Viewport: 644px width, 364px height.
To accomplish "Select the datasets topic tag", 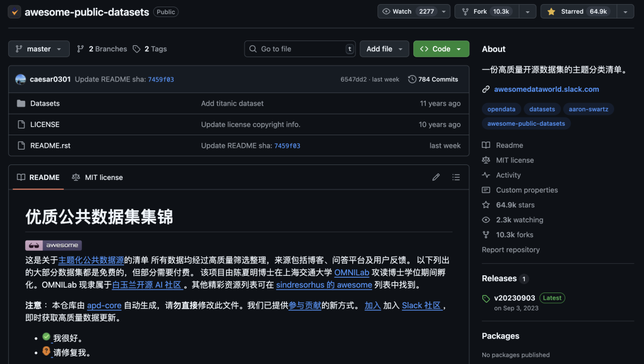I will (541, 109).
